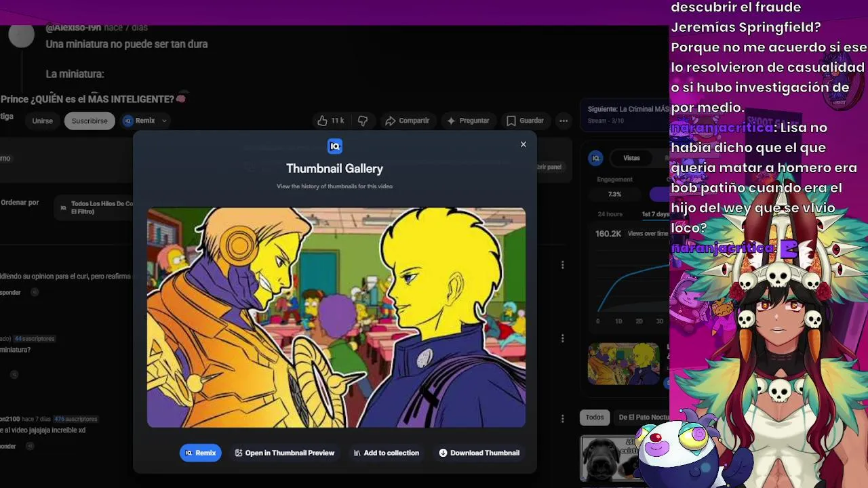Click the vidIQ icon in stats panel
868x488 pixels.
595,158
